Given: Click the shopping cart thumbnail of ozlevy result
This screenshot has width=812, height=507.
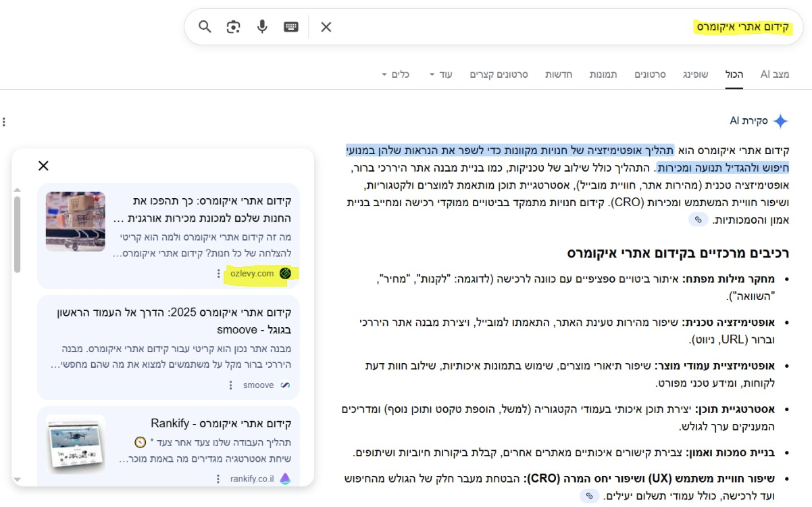Looking at the screenshot, I should pos(75,222).
